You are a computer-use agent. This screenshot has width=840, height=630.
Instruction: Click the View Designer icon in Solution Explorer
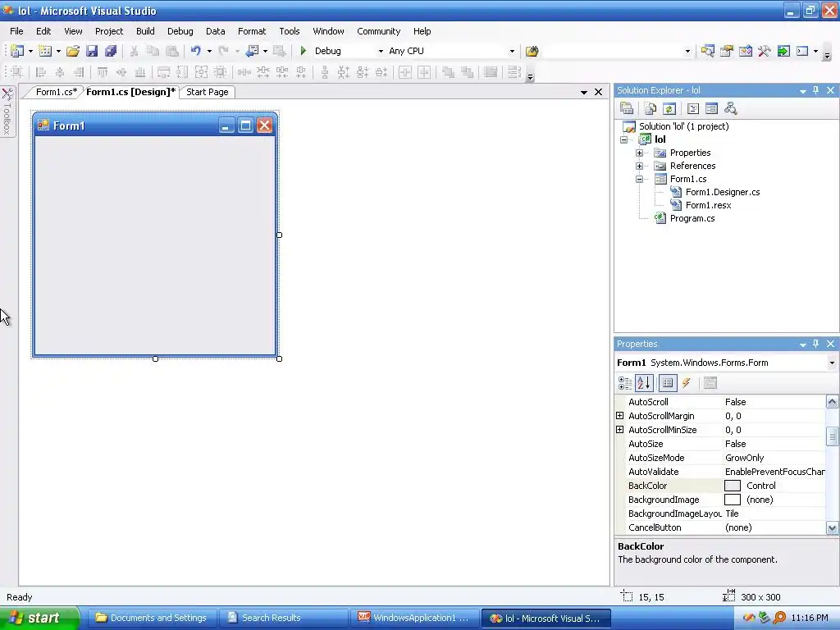click(x=711, y=109)
